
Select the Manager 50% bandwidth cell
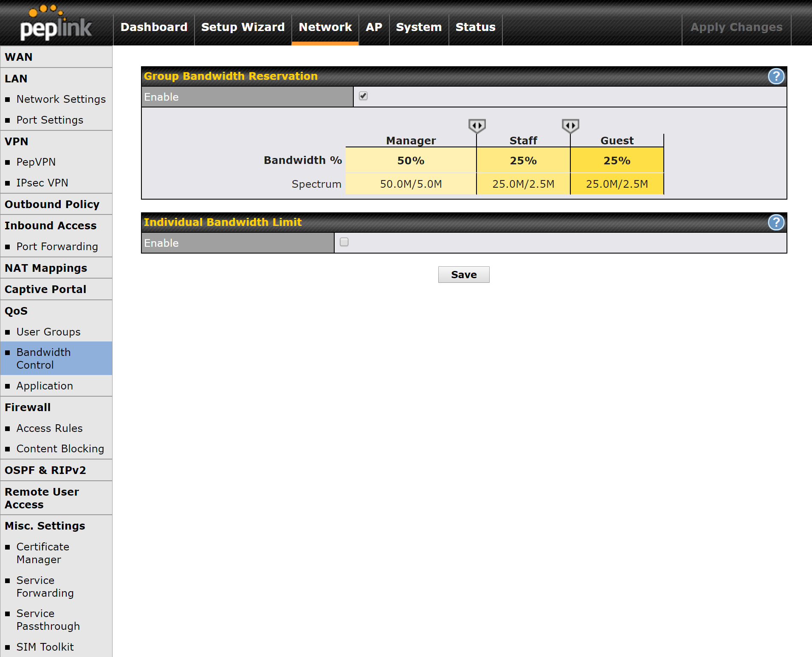click(x=410, y=161)
